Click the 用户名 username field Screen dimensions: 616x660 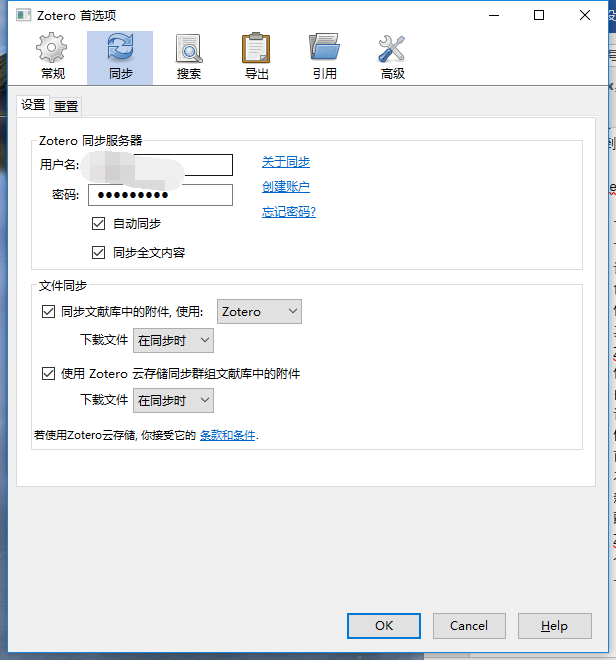pyautogui.click(x=160, y=165)
